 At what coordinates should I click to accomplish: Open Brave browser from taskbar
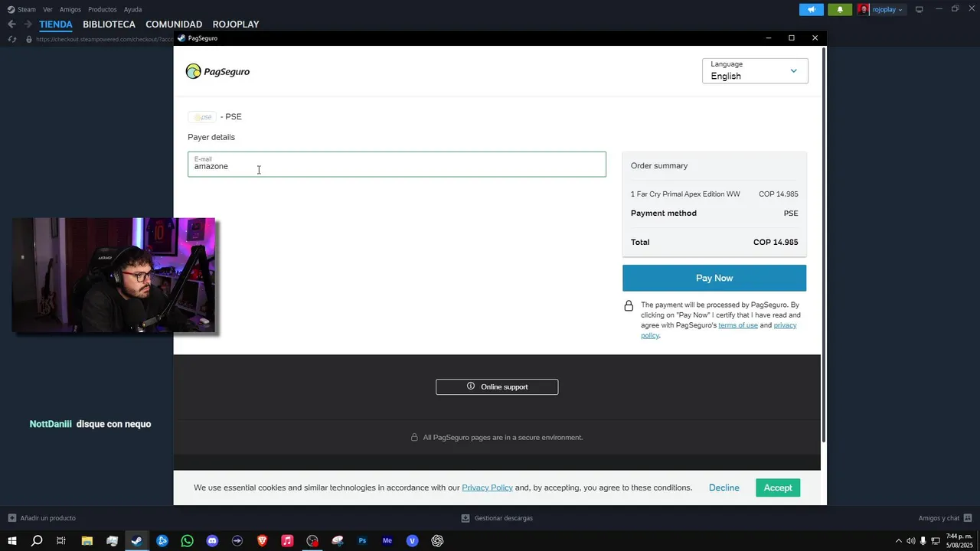[262, 541]
